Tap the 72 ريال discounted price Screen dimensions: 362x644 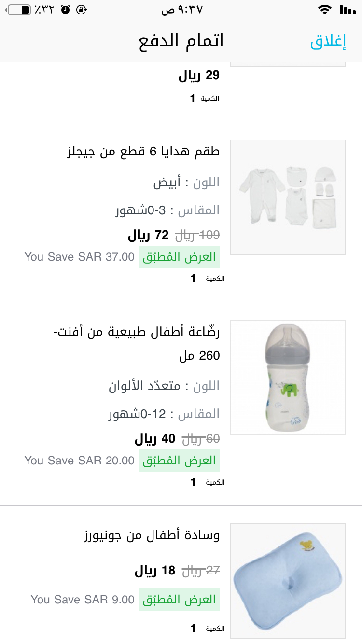point(148,235)
